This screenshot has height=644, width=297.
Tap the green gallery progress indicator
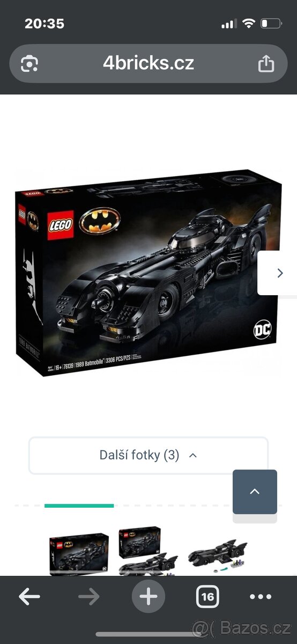79,506
